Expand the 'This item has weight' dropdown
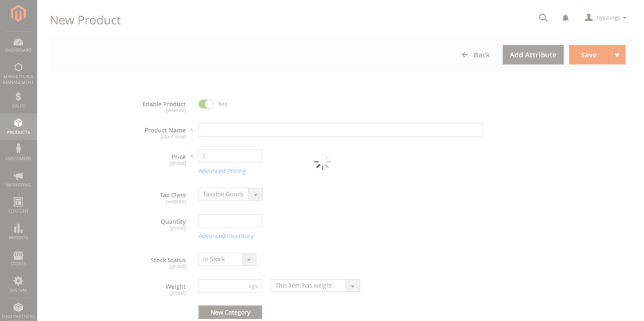 [315, 286]
